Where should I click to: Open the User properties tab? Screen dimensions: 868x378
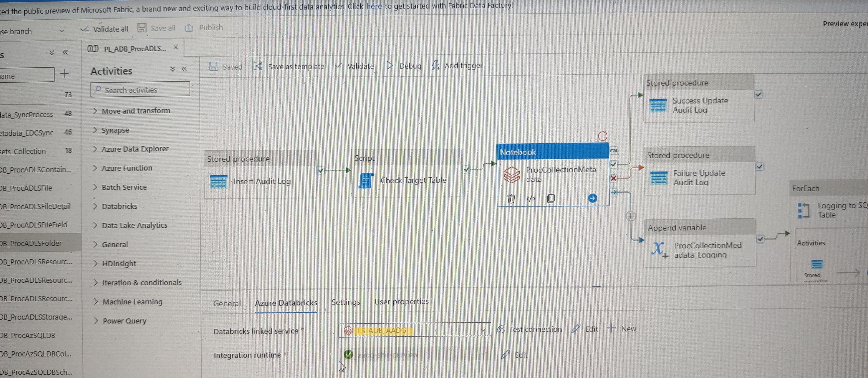pos(401,301)
